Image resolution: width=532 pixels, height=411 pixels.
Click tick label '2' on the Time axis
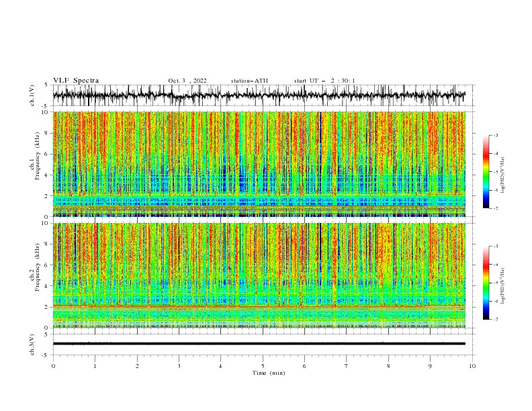point(137,366)
